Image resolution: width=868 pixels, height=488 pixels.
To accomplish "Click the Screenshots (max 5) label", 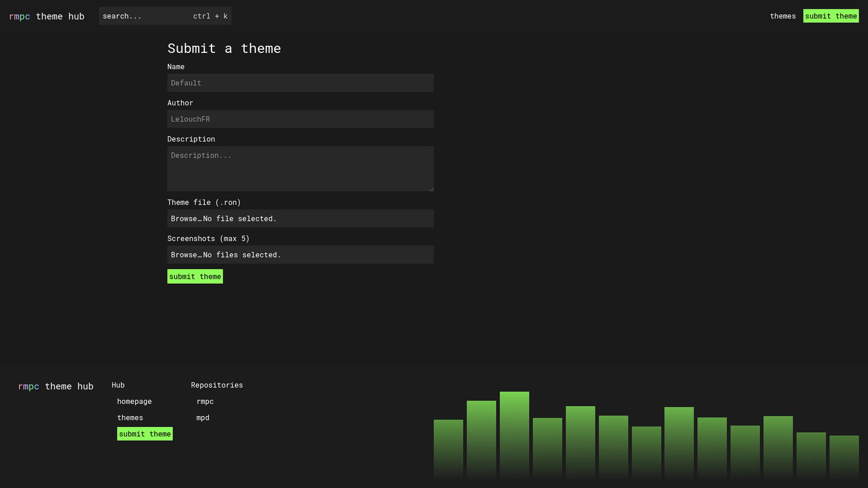I will click(208, 239).
